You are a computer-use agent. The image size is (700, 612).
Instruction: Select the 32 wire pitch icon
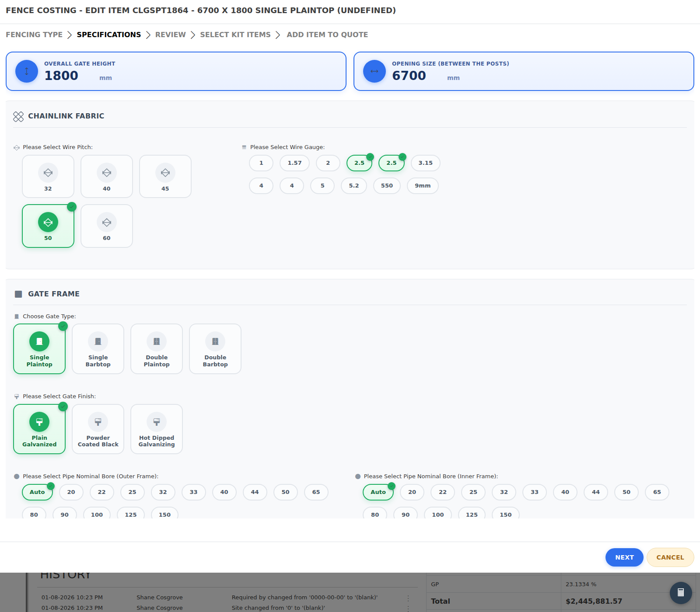click(48, 173)
